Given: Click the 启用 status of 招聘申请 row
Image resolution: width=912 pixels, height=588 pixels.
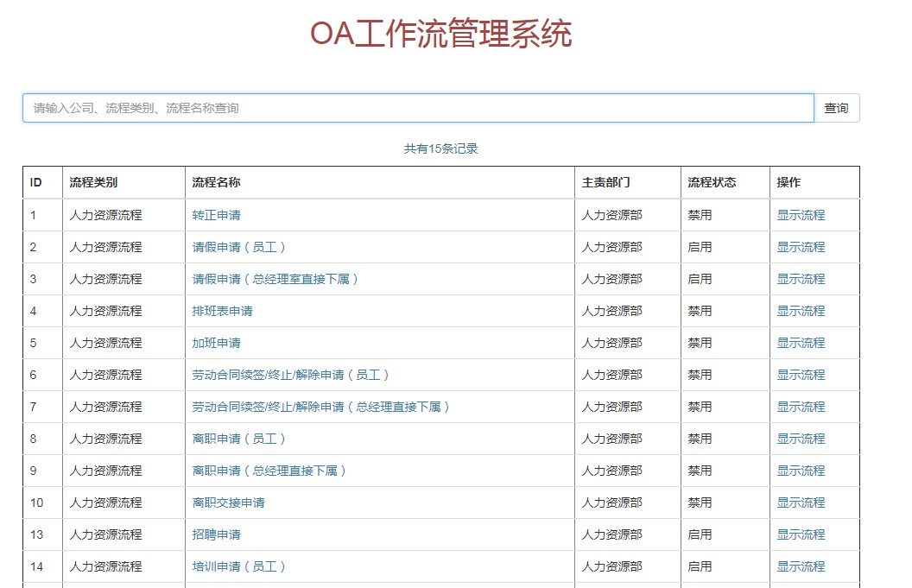Looking at the screenshot, I should [700, 535].
